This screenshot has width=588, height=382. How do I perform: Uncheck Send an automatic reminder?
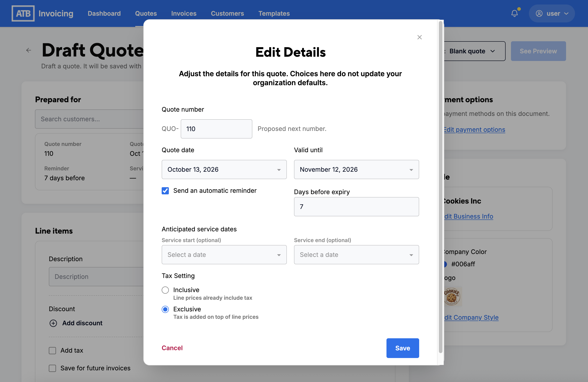coord(165,191)
